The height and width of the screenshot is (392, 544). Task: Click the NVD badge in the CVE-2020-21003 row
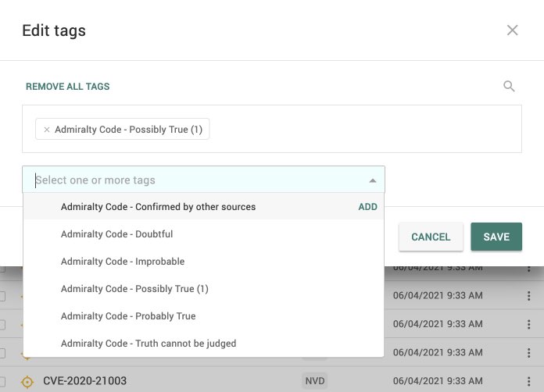pos(314,381)
